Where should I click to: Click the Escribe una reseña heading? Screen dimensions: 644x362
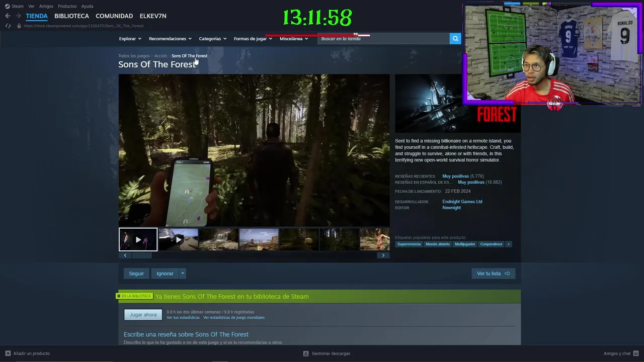(186, 334)
